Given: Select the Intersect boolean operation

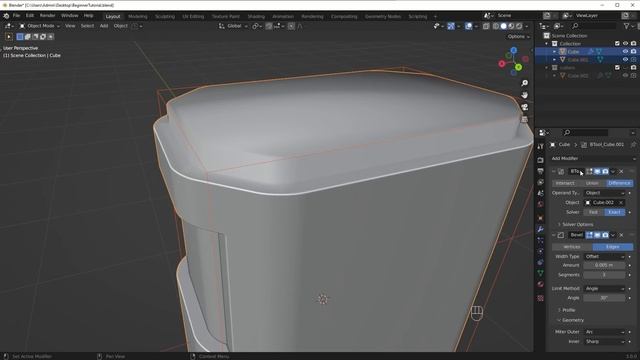Looking at the screenshot, I should point(565,183).
